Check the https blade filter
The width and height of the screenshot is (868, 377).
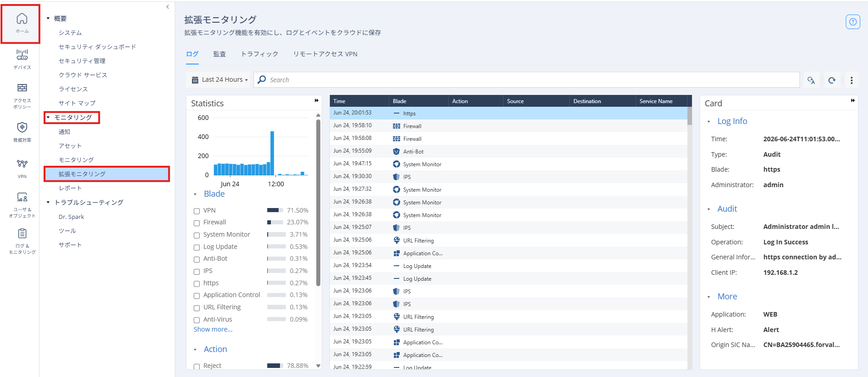(196, 283)
